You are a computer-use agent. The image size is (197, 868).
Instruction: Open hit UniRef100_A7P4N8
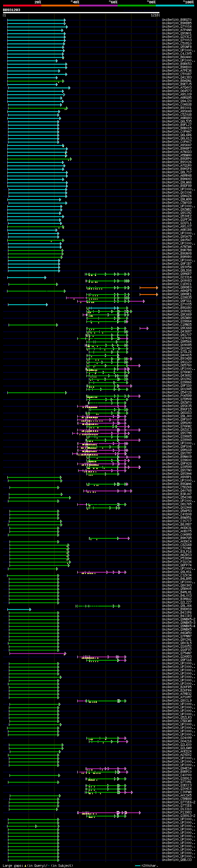(x=177, y=30)
